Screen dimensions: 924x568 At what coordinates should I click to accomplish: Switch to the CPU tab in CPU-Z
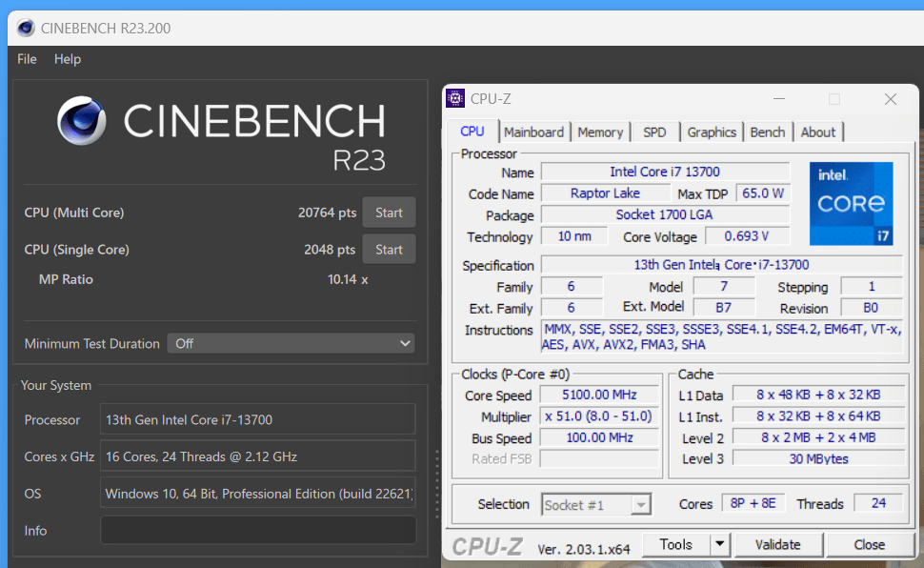pyautogui.click(x=472, y=132)
